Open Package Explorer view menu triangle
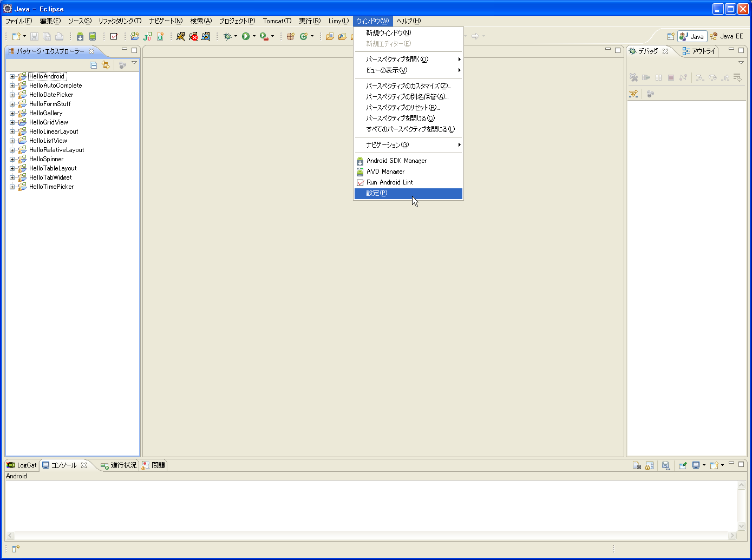Image resolution: width=752 pixels, height=560 pixels. 134,63
